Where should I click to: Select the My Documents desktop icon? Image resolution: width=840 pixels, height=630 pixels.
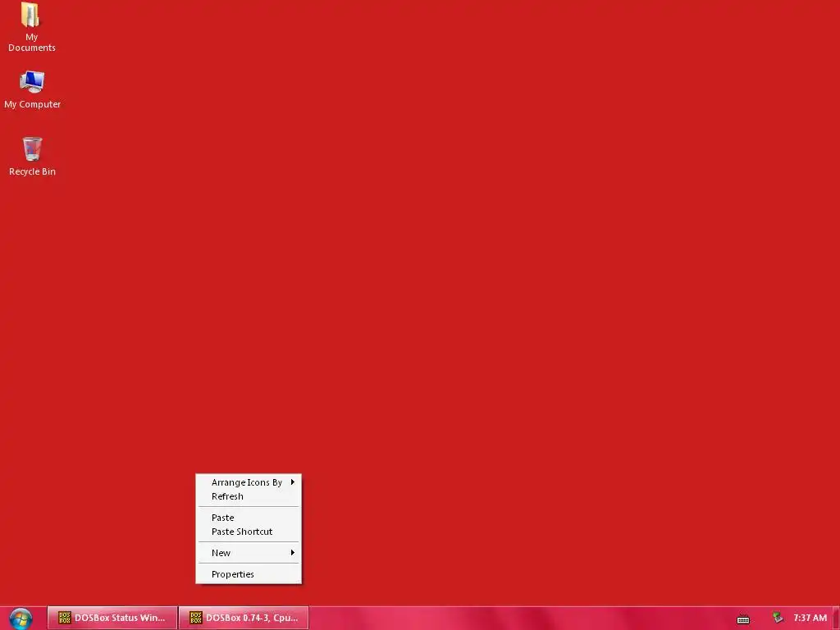click(x=32, y=27)
